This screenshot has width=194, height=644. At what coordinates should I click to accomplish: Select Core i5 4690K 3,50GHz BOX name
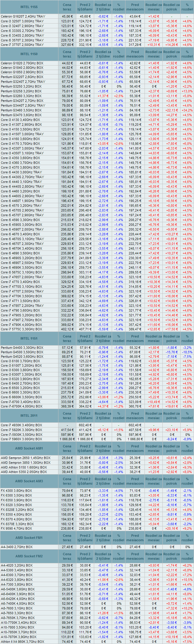[x=21, y=267]
